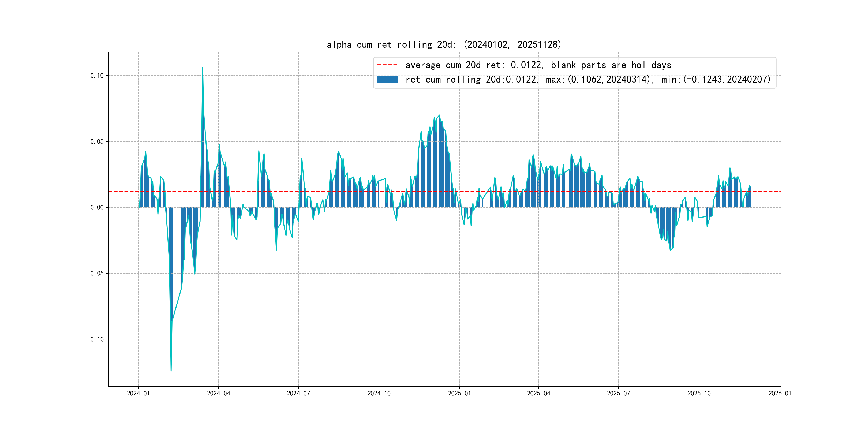868x434 pixels.
Task: Click the -0.05 y-axis tick label
Action: click(95, 273)
